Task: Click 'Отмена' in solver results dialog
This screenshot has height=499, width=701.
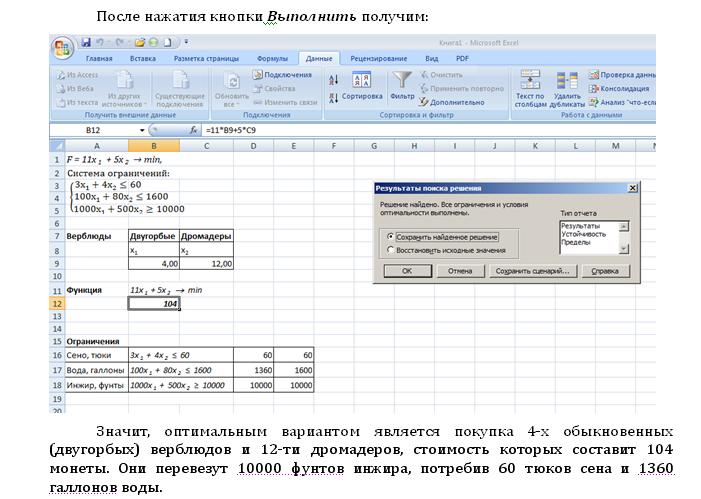Action: click(460, 271)
